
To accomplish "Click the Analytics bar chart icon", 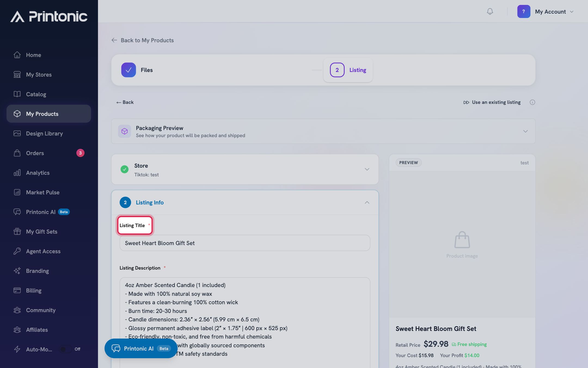I will pyautogui.click(x=17, y=173).
